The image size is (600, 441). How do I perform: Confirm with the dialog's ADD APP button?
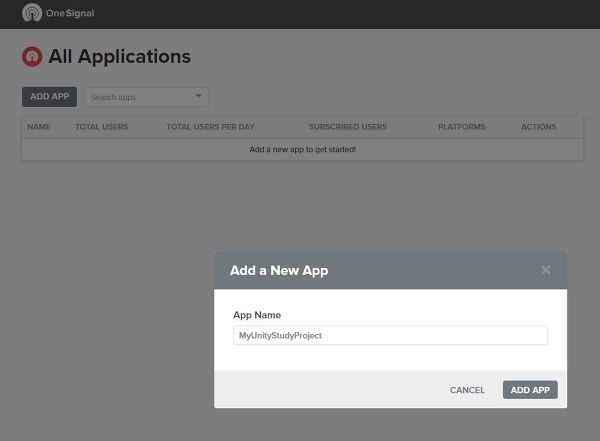pyautogui.click(x=530, y=390)
